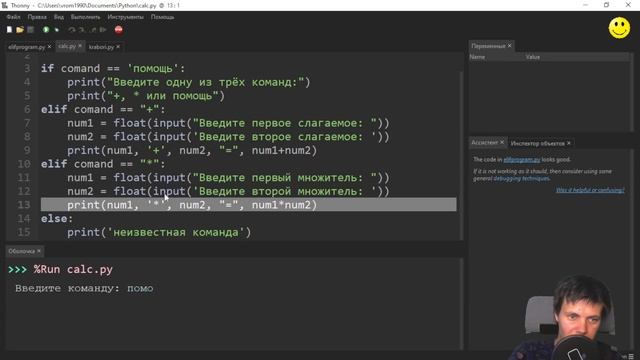Switch to Инспектор объектов tab
640x360 pixels.
tap(537, 143)
